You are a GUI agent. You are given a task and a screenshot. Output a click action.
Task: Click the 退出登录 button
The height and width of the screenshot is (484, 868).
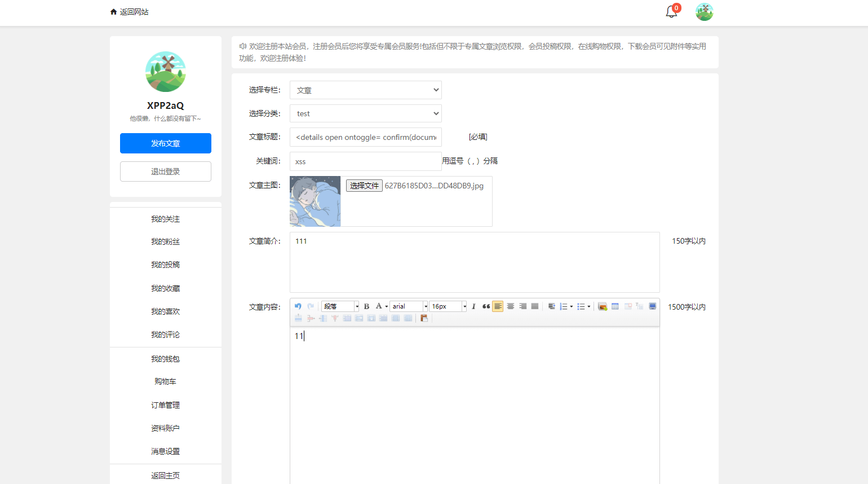166,171
